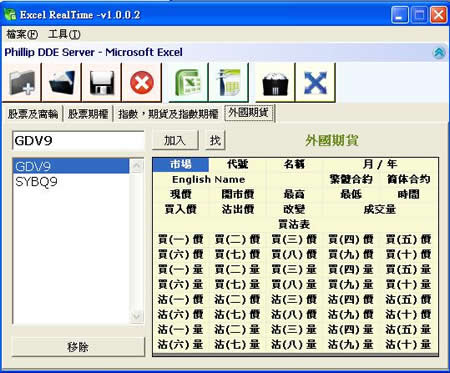The width and height of the screenshot is (450, 373).
Task: Select SYBQ9 in the symbol list
Action: [71, 182]
